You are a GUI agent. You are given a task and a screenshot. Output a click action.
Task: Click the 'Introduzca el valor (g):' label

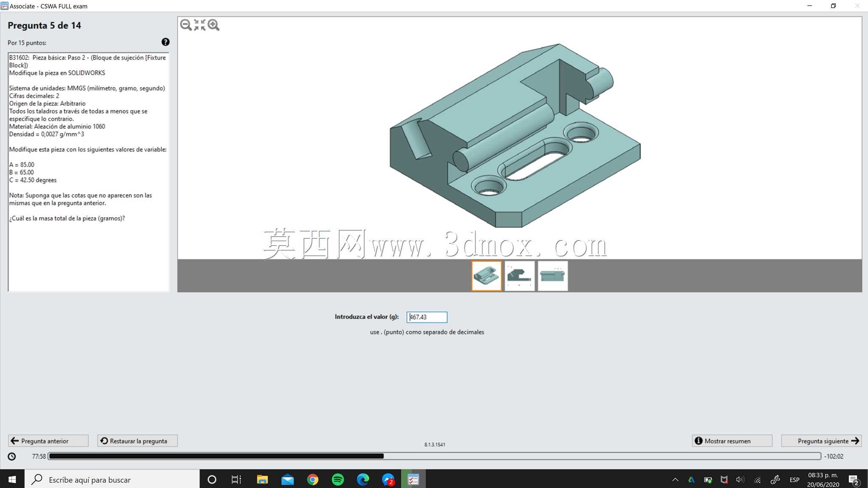[x=366, y=317]
